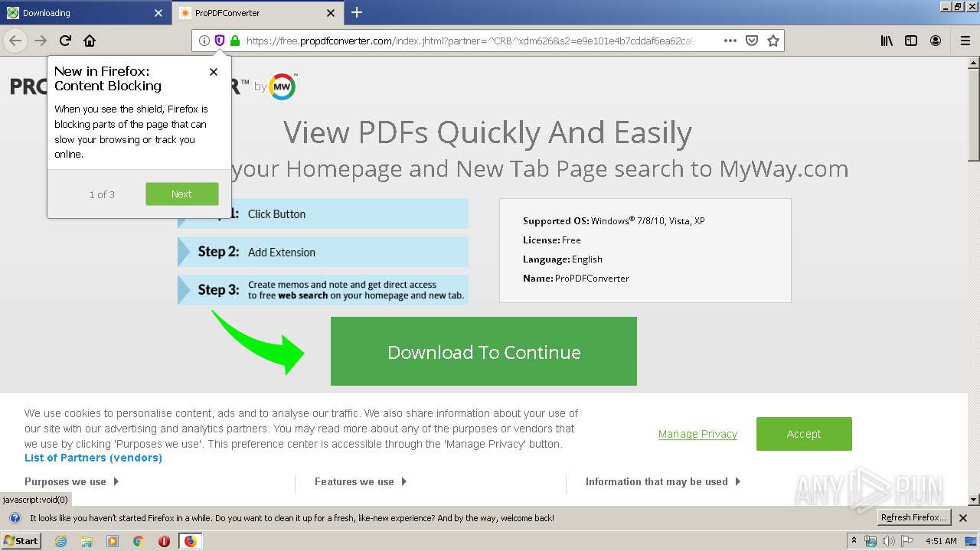Viewport: 980px width, 551px height.
Task: Open the Firefox hamburger menu
Action: coord(965,41)
